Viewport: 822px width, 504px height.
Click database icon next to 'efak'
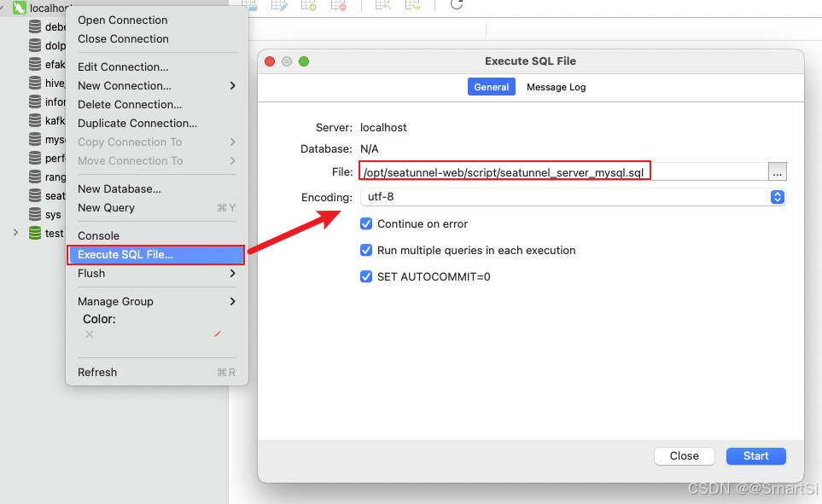pos(35,65)
